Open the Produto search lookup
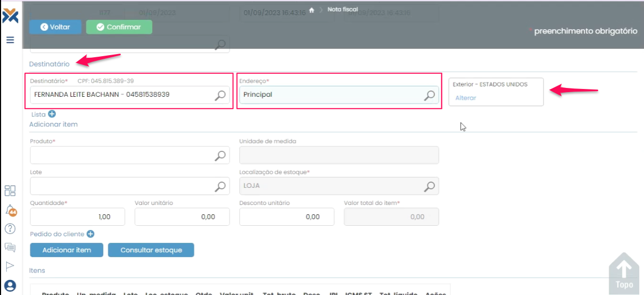Viewport: 644px width, 295px height. tap(221, 155)
